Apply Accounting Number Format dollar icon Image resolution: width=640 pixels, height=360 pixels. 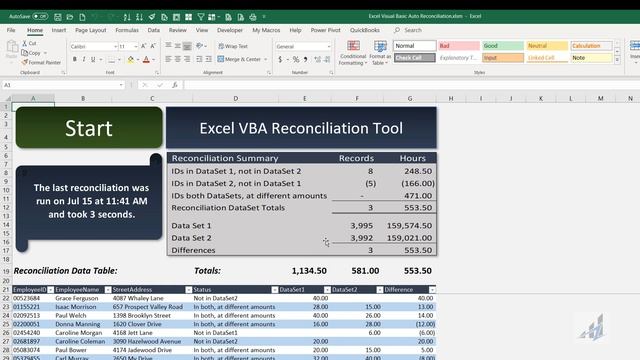(x=280, y=60)
